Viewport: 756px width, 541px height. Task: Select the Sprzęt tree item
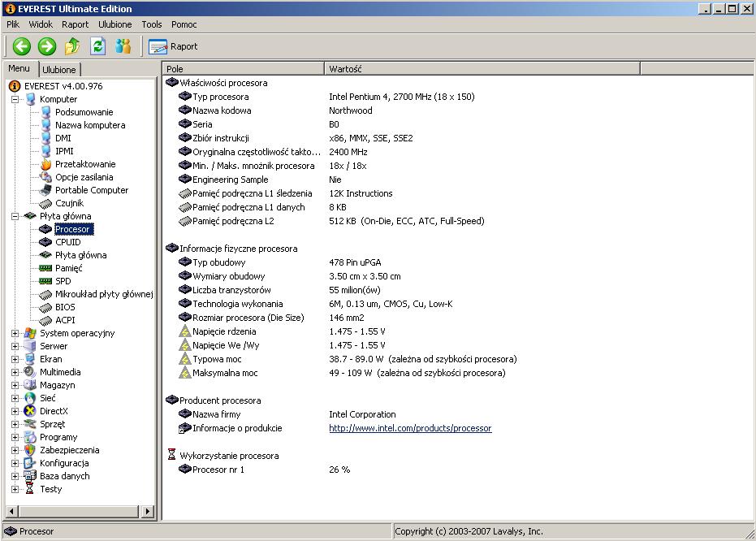[52, 424]
